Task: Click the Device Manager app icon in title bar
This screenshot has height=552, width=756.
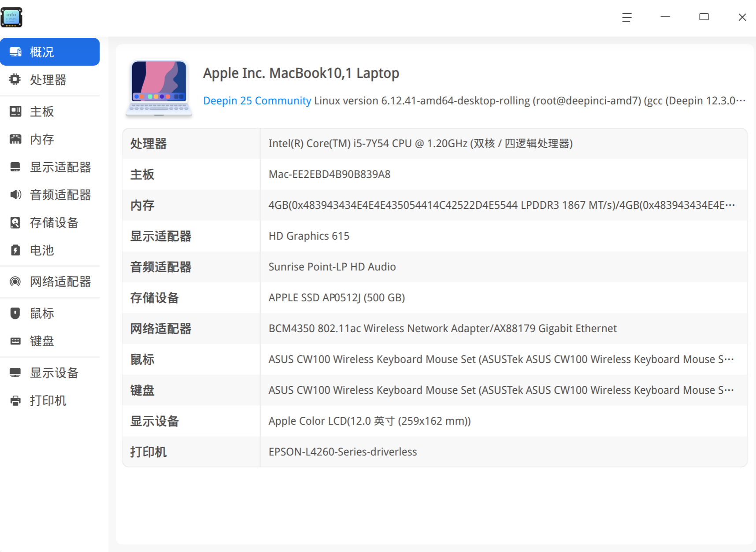Action: pyautogui.click(x=11, y=17)
